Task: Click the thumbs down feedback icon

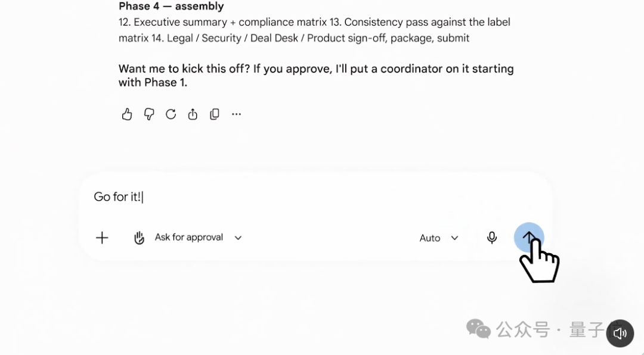Action: pyautogui.click(x=148, y=114)
